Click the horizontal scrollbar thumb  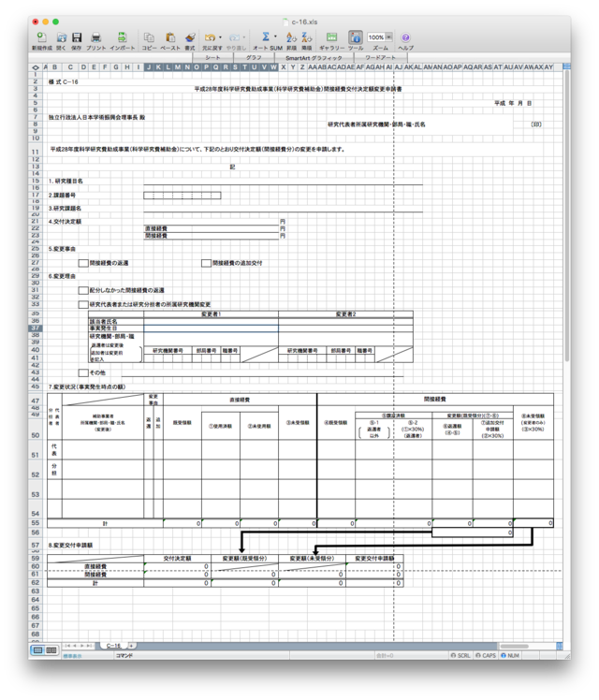[514, 646]
